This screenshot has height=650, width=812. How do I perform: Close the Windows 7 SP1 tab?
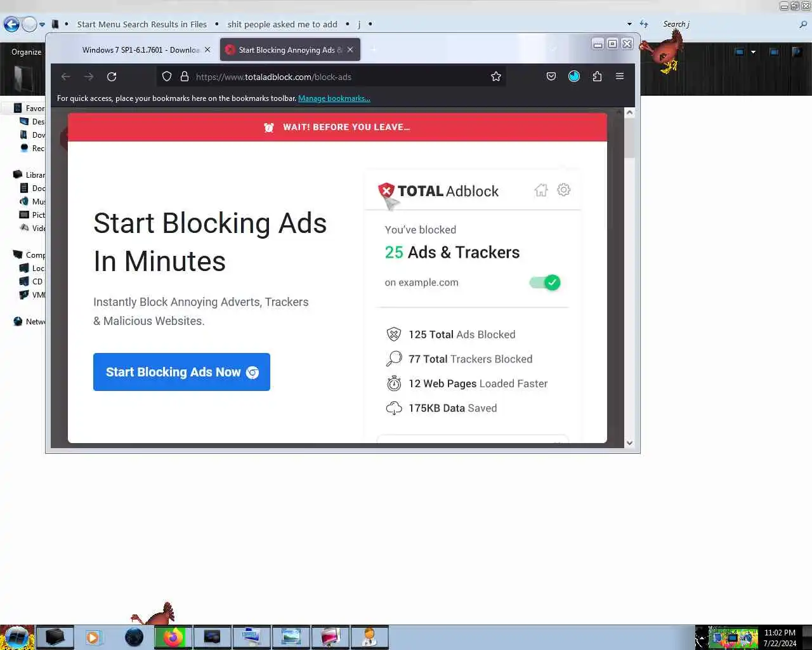click(207, 50)
